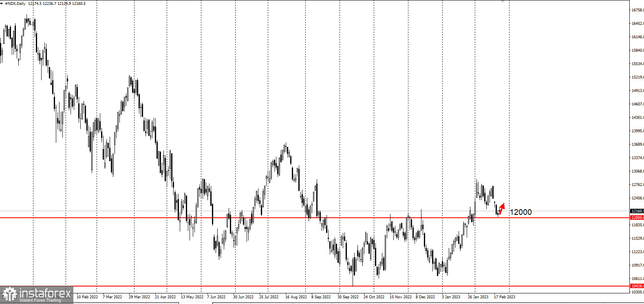Screen dimensions: 644x304
Task: Click the 12762 price scale label
Action: (x=638, y=185)
